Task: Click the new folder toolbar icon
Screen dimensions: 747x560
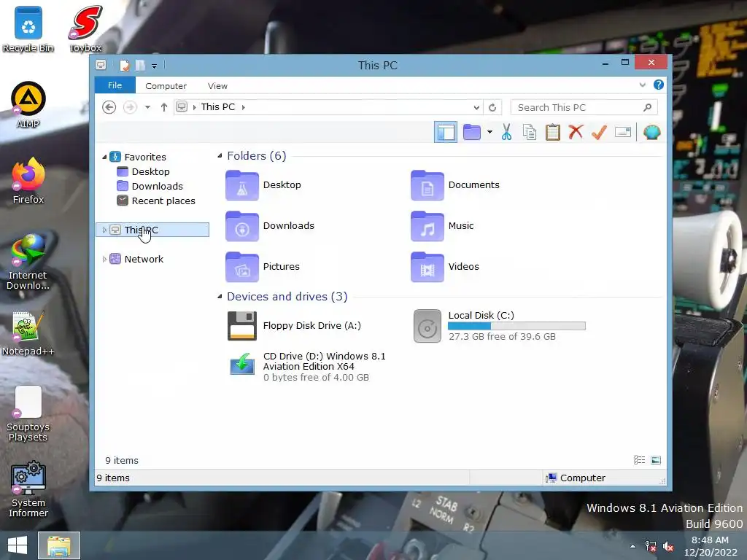Action: coord(472,133)
